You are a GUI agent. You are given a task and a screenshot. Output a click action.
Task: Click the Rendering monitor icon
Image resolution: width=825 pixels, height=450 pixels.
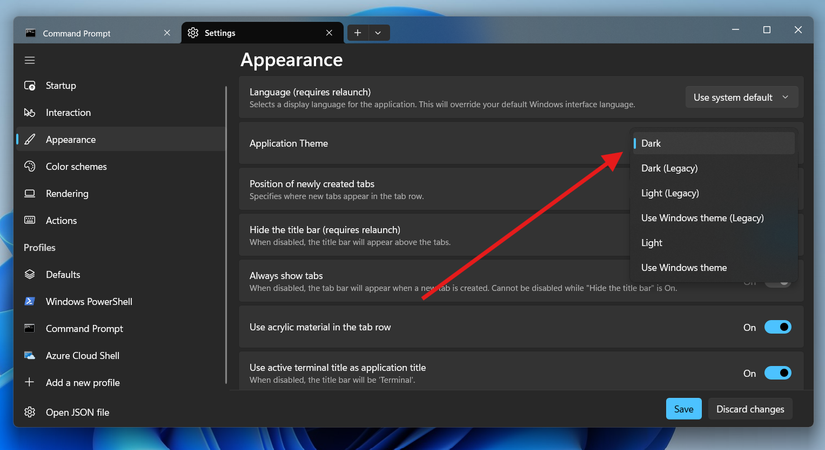(x=30, y=194)
